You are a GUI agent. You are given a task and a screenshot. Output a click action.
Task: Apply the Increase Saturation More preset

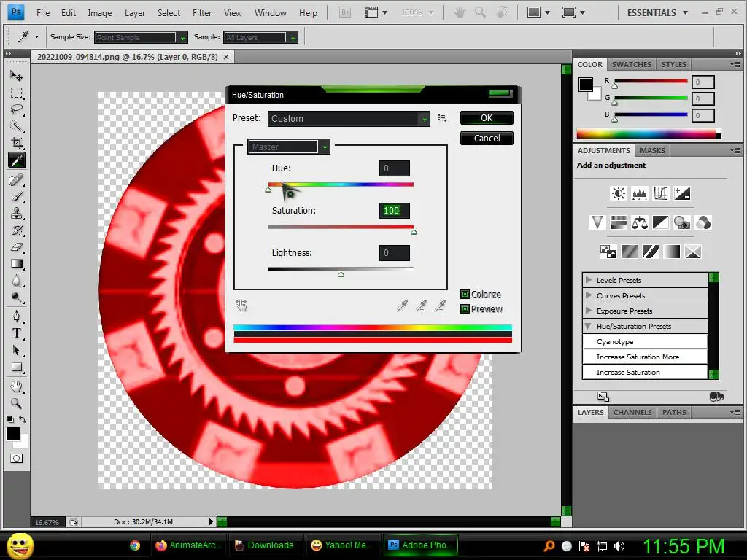point(645,357)
